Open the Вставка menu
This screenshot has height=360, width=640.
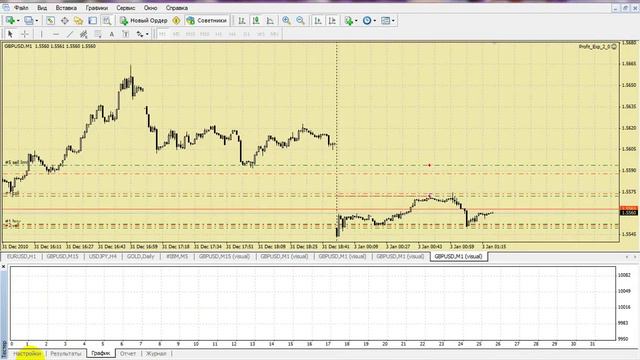(66, 8)
